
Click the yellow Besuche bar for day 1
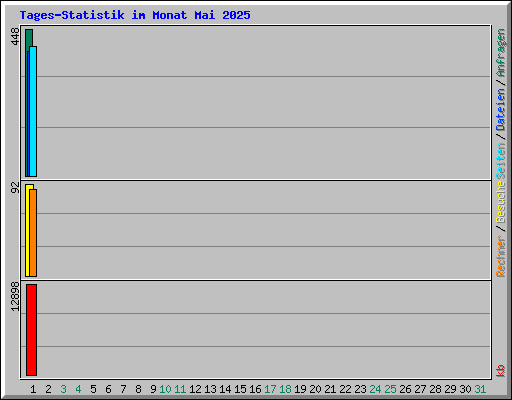click(28, 230)
